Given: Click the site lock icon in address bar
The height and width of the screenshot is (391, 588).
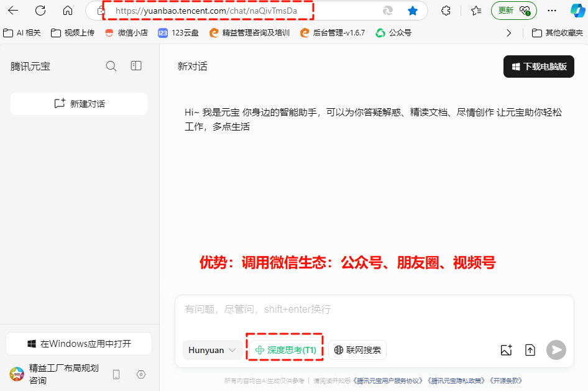Looking at the screenshot, I should click(x=100, y=11).
